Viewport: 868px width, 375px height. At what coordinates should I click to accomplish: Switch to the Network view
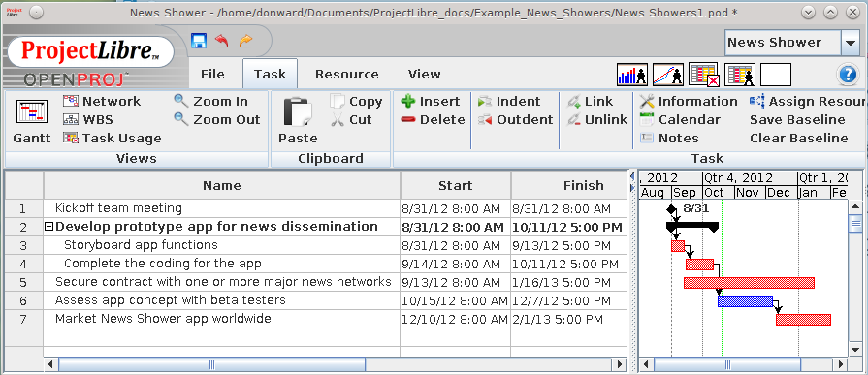102,101
